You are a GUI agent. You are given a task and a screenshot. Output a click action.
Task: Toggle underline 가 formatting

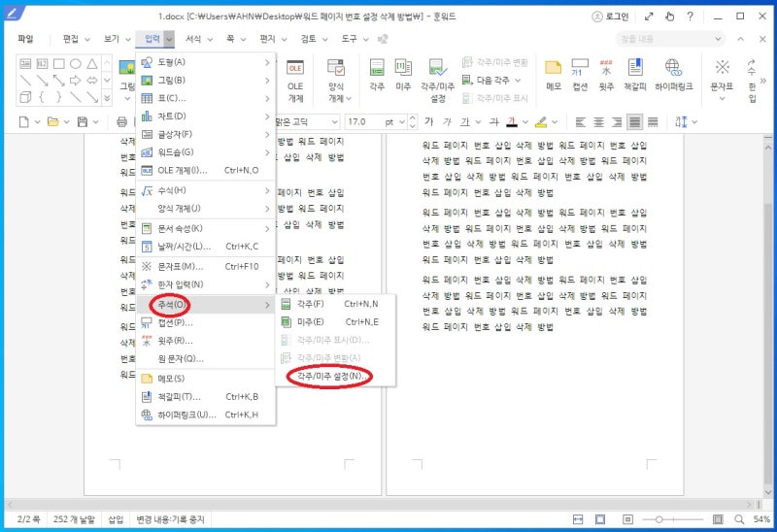(465, 122)
